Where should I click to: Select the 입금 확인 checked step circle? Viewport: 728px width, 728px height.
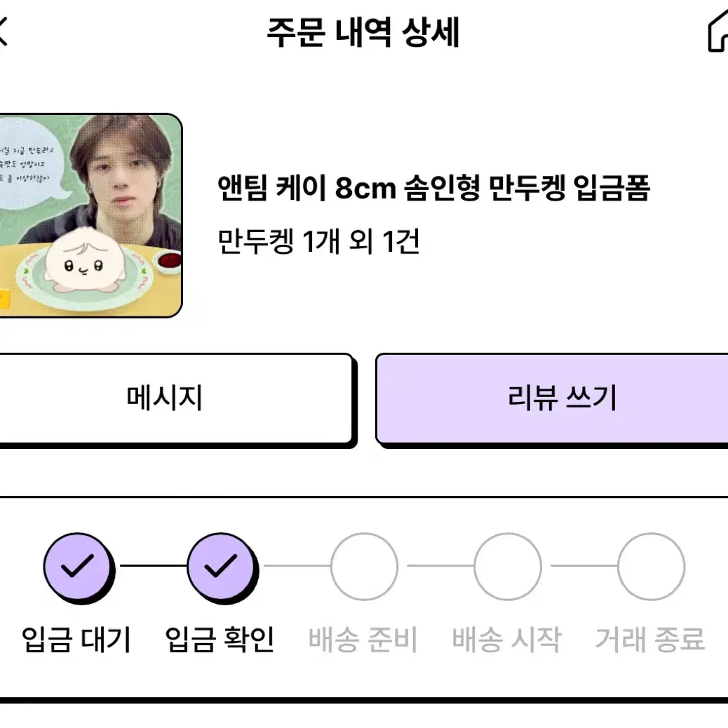pos(222,567)
